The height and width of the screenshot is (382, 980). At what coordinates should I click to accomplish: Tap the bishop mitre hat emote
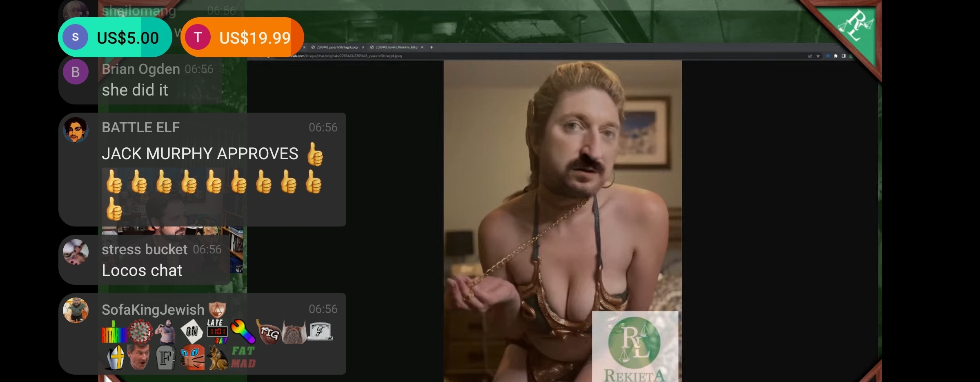point(114,357)
